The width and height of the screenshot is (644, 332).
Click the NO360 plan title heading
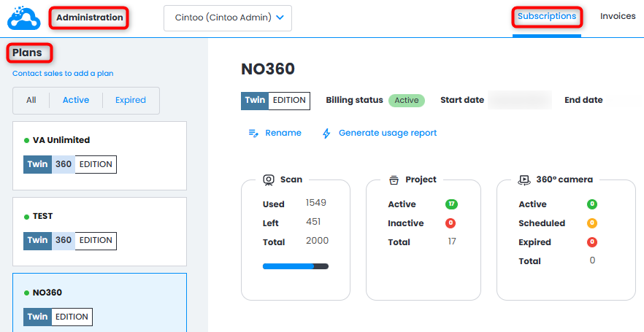(x=268, y=69)
